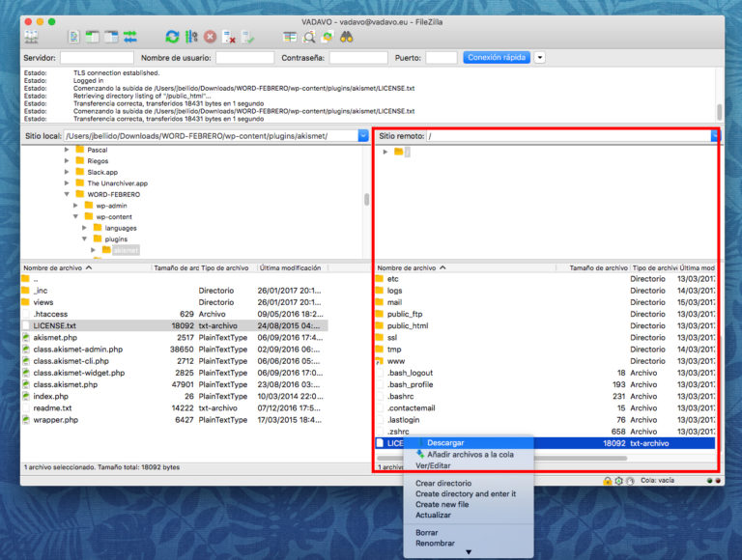Sort remote list by Tamaño de archivo header
742x560 pixels.
[x=593, y=268]
